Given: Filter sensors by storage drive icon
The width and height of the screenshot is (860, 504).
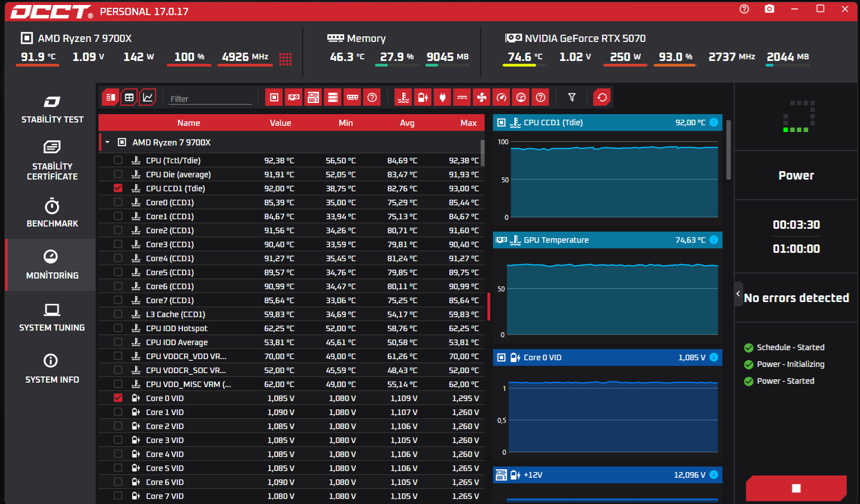Looking at the screenshot, I should coord(333,97).
